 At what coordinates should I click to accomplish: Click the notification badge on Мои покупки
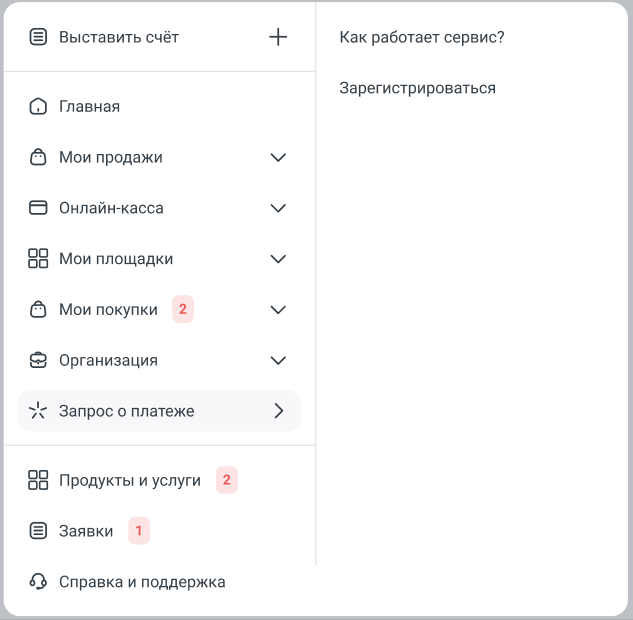(182, 310)
